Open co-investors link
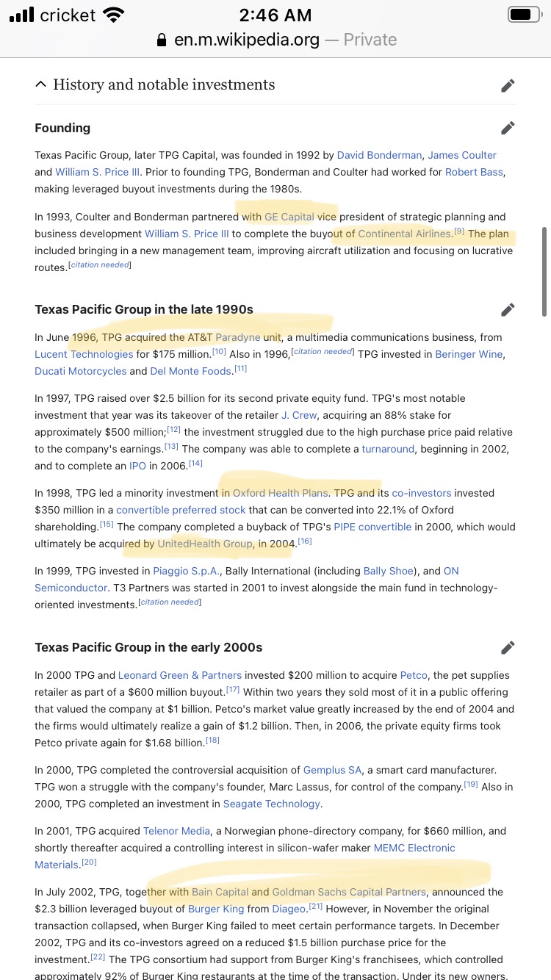This screenshot has height=980, width=551. [422, 493]
